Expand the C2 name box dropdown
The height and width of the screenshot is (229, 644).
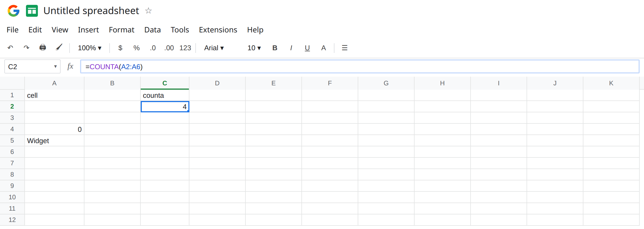[55, 66]
